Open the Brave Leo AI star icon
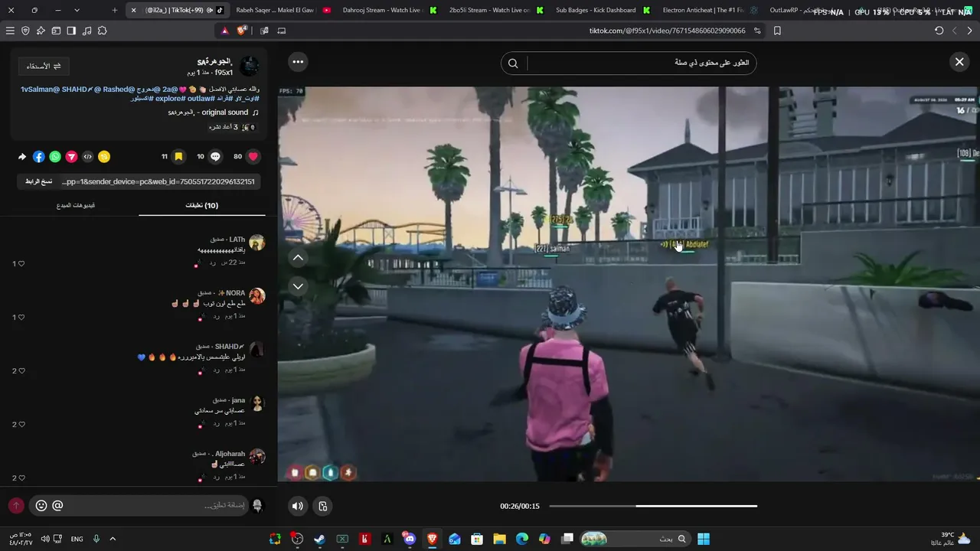The height and width of the screenshot is (551, 980). [x=41, y=31]
